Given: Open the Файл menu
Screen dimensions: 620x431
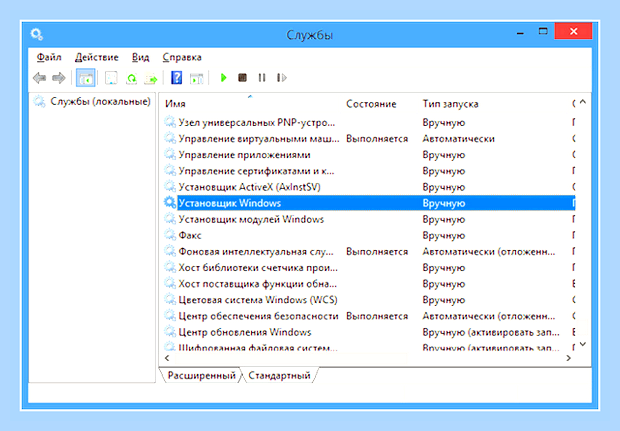Looking at the screenshot, I should pos(49,57).
